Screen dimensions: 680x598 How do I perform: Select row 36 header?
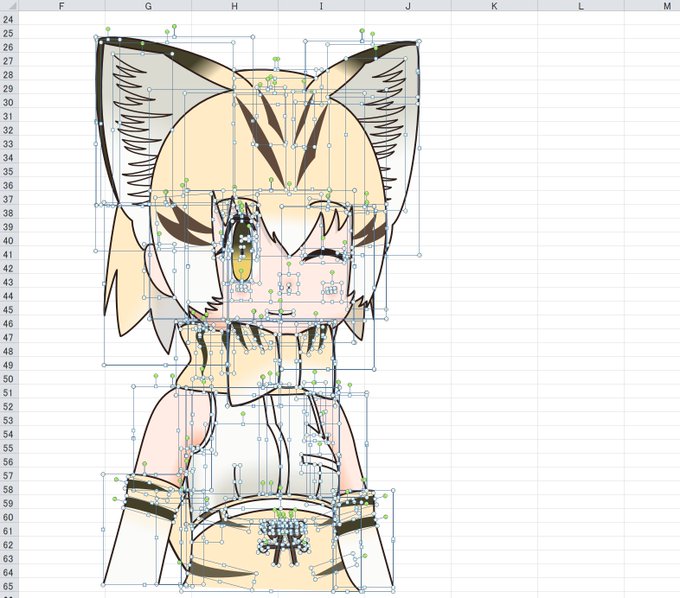pos(9,186)
